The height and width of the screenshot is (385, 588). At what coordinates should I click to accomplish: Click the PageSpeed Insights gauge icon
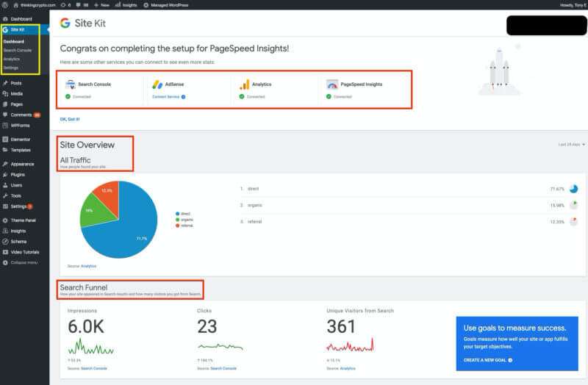point(331,84)
